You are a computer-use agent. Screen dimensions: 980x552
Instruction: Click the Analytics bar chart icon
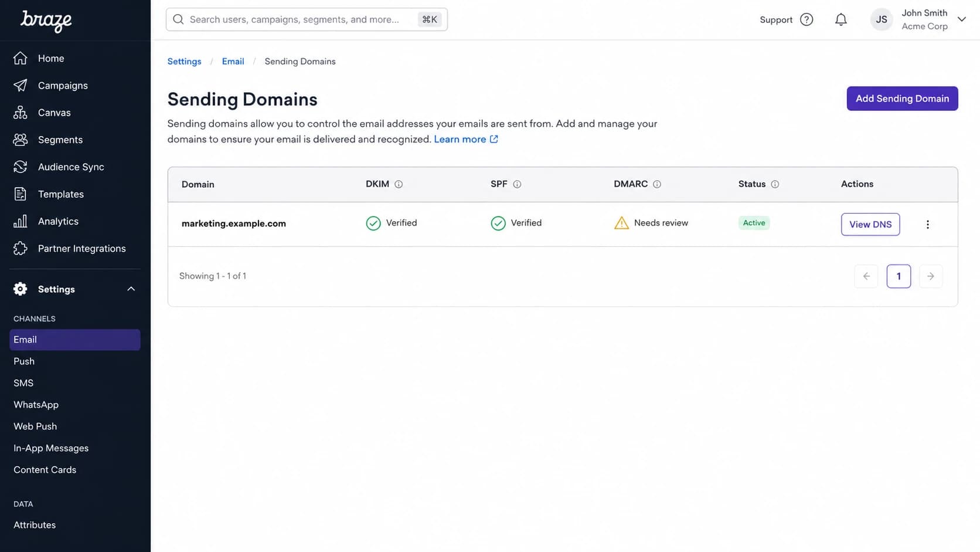pyautogui.click(x=21, y=221)
